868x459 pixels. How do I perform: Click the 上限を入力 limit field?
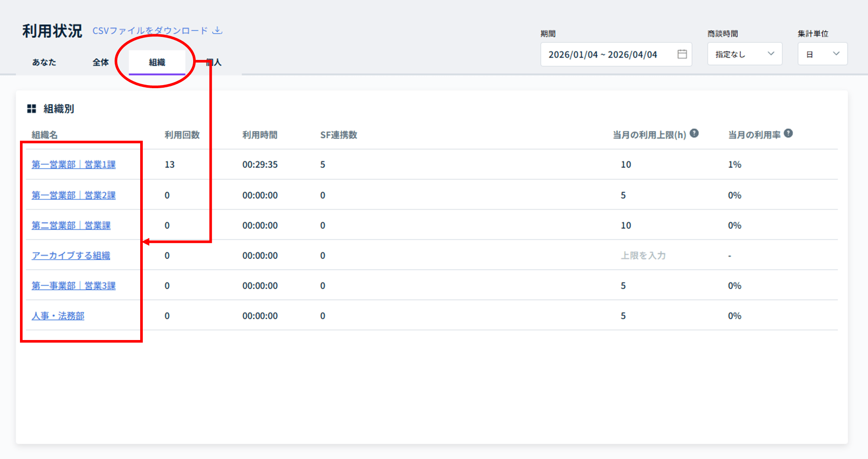643,256
